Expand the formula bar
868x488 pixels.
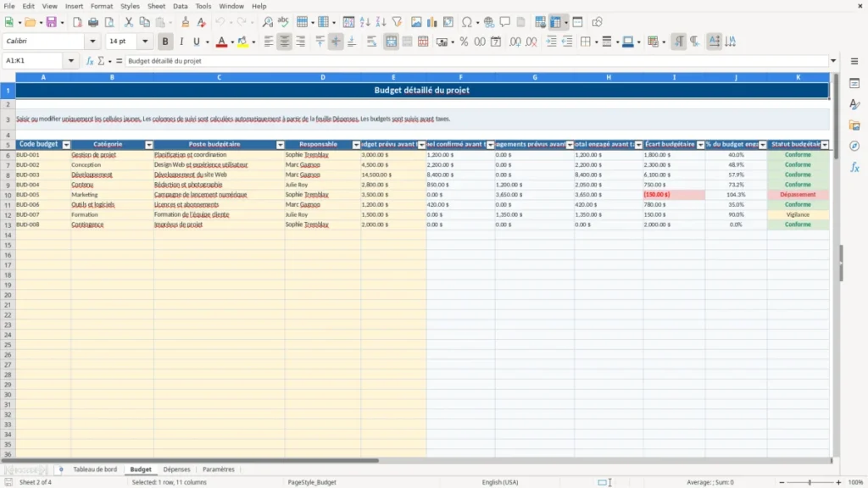(833, 61)
